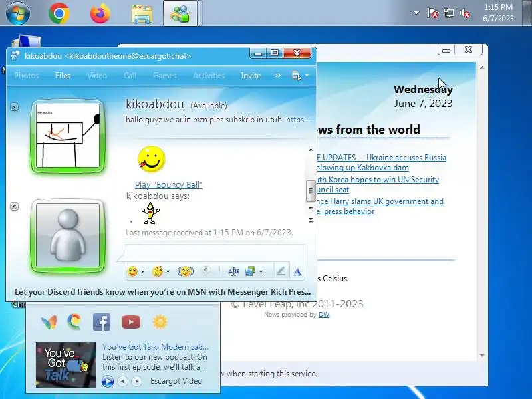Viewport: 532px width, 399px height.
Task: Click the AB text icon
Action: tap(233, 271)
